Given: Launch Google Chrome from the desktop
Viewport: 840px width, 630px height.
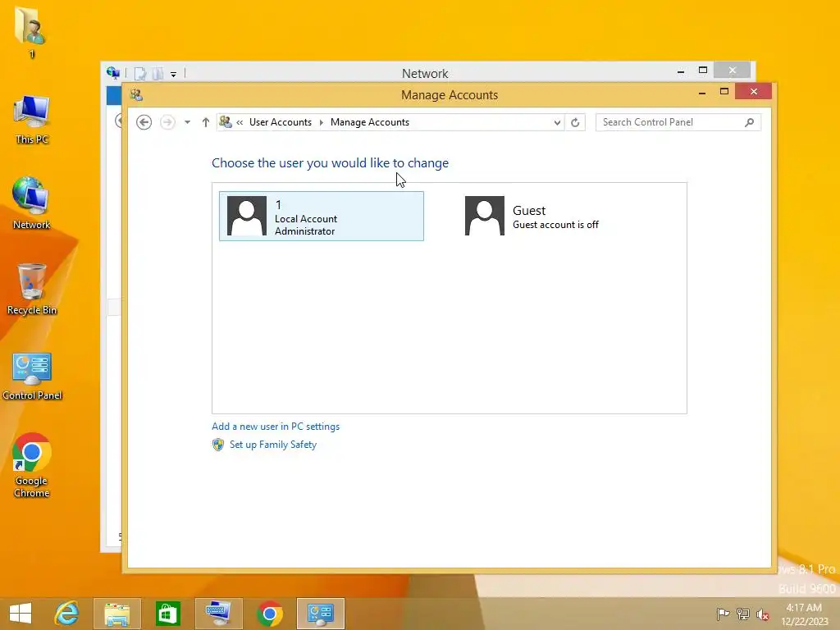Looking at the screenshot, I should click(32, 465).
